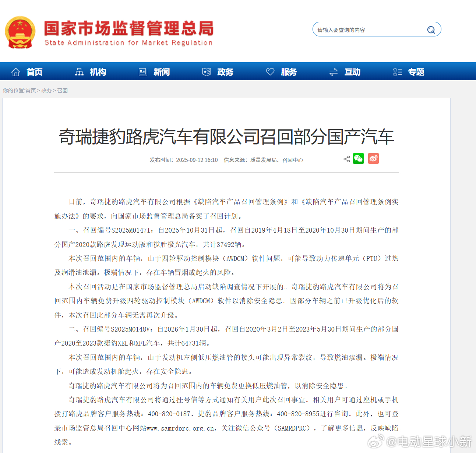Viewport: 476px width, 453px height.
Task: Click the search magnifier icon
Action: [431, 30]
